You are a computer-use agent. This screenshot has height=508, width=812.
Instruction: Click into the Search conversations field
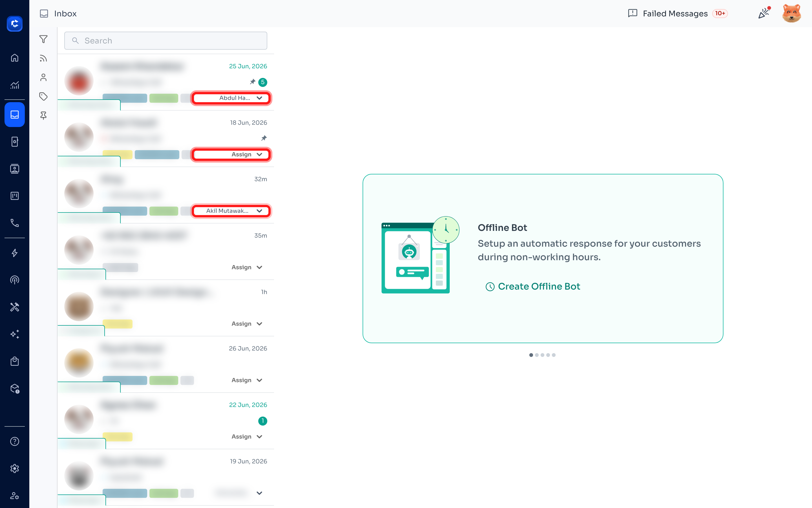pos(166,41)
